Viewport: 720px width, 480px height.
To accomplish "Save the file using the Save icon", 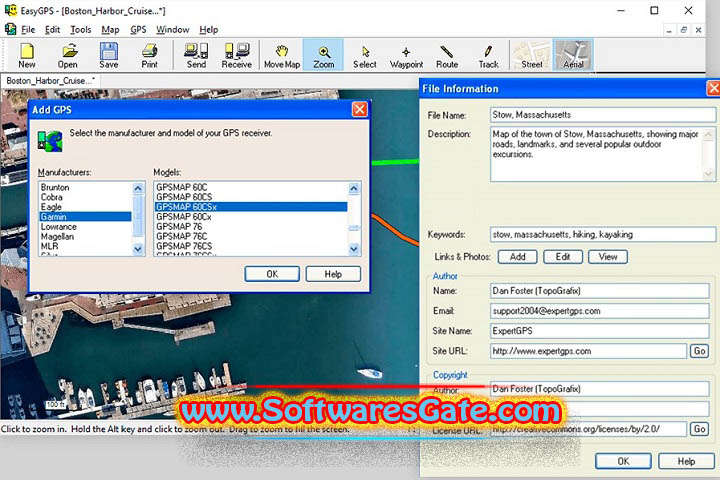I will (x=109, y=55).
